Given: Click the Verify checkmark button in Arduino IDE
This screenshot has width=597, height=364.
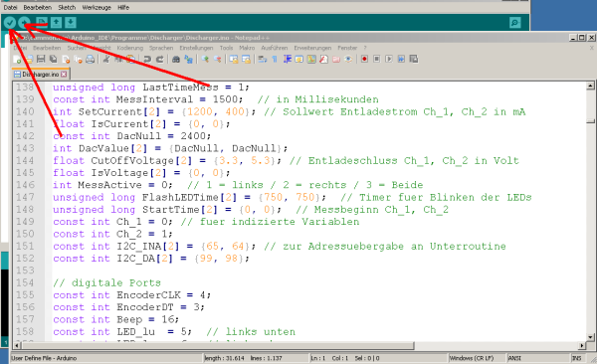Looking at the screenshot, I should 10,23.
